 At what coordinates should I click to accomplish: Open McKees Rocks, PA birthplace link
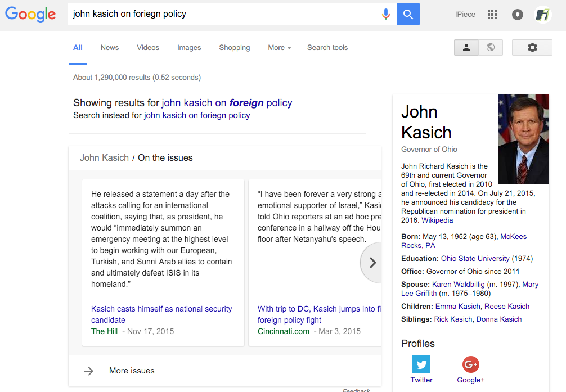pyautogui.click(x=464, y=241)
